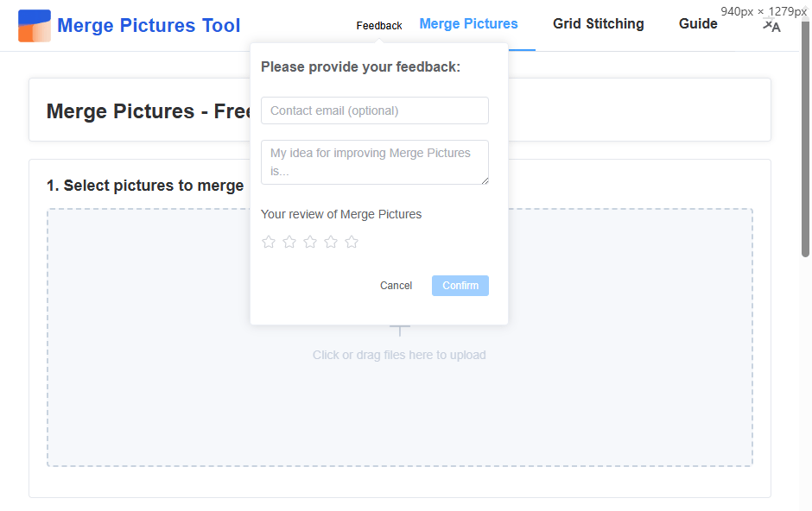Click the page vertical scrollbar

click(805, 140)
